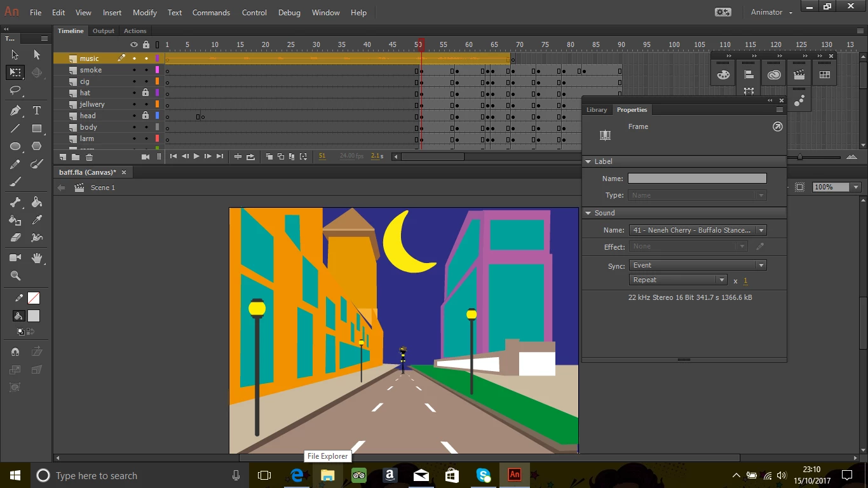Choose the Eraser tool
The width and height of the screenshot is (868, 488).
[x=15, y=238]
